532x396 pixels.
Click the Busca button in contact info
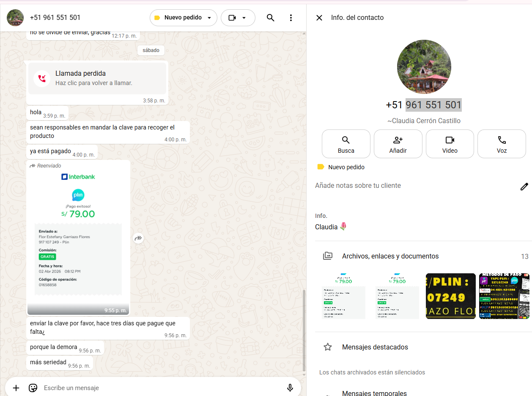[x=346, y=144]
